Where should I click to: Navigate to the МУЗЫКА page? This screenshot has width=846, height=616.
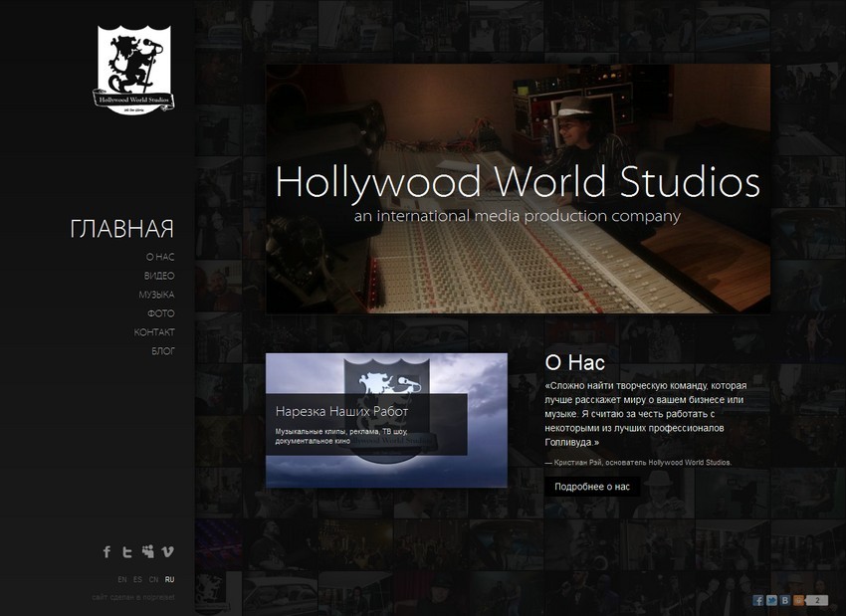click(156, 295)
